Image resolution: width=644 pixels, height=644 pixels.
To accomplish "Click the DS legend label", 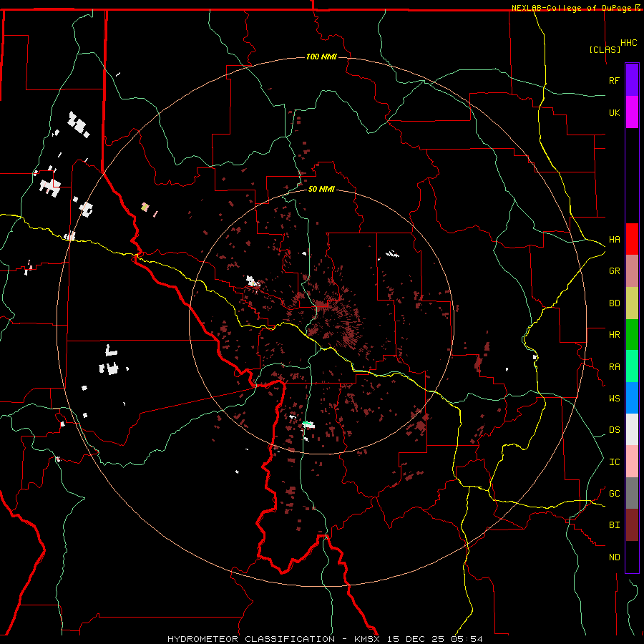I will coord(614,430).
